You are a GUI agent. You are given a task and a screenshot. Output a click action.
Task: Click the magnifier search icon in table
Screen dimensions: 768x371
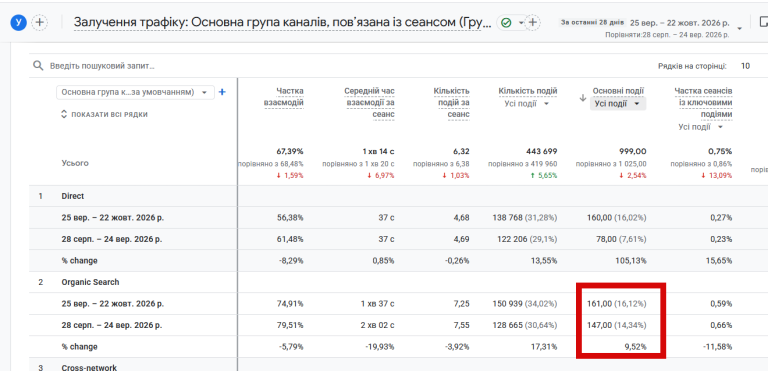click(x=38, y=66)
